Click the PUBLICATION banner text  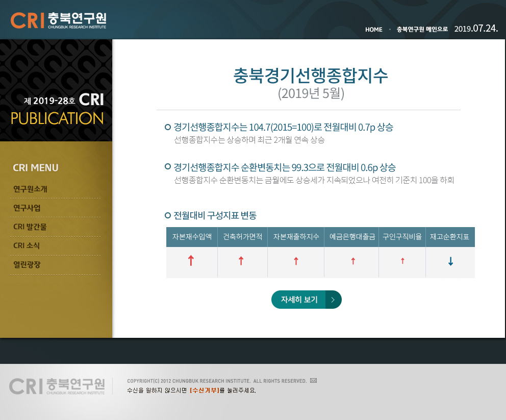tap(57, 118)
